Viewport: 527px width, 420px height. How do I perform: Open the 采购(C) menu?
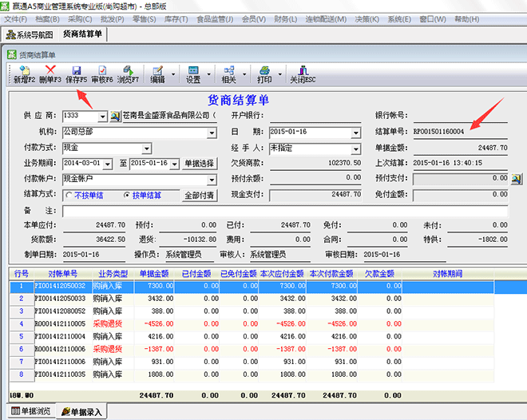pyautogui.click(x=80, y=19)
